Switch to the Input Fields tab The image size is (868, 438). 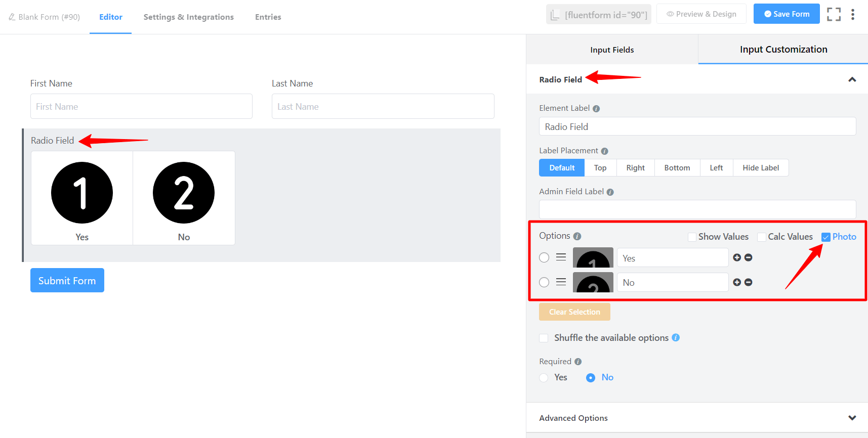pos(612,50)
